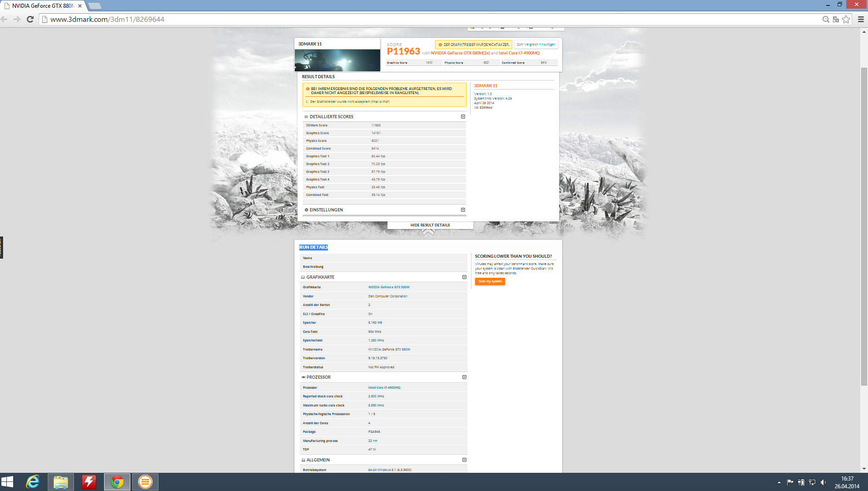The width and height of the screenshot is (868, 491).
Task: Click the battery power tray icon
Action: (801, 482)
